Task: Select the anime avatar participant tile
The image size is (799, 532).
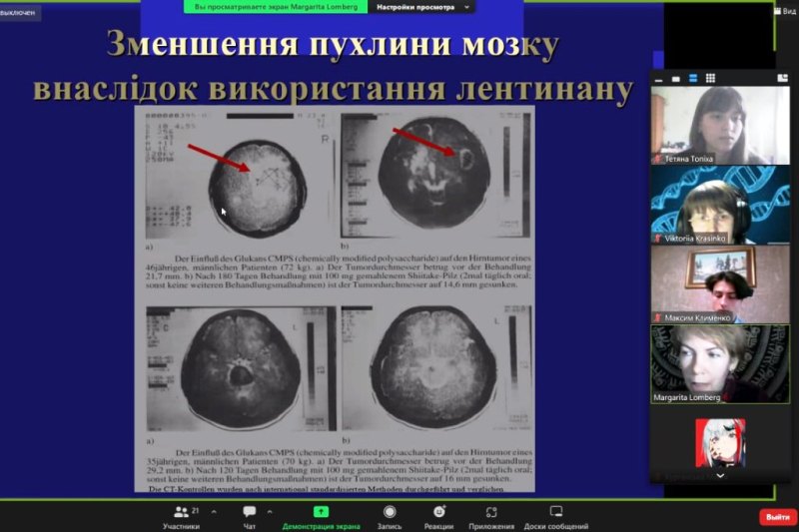Action: tap(720, 443)
